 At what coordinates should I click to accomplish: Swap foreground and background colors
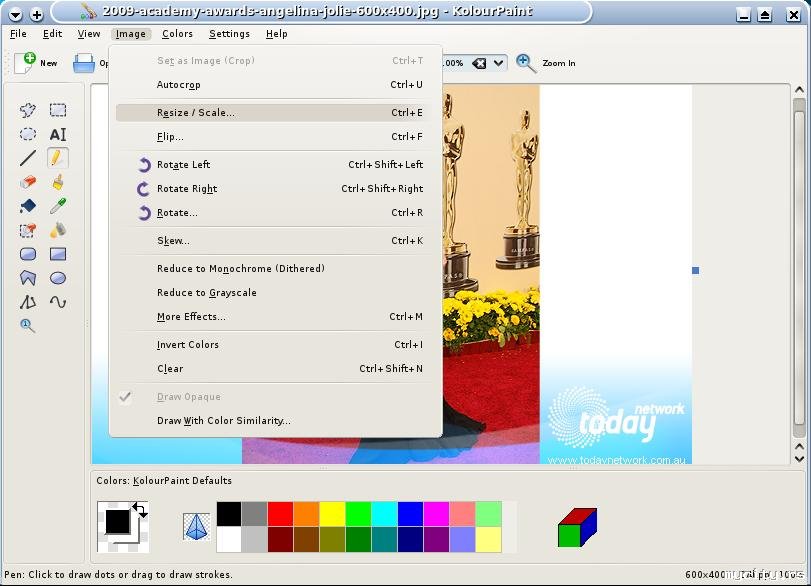pyautogui.click(x=140, y=510)
